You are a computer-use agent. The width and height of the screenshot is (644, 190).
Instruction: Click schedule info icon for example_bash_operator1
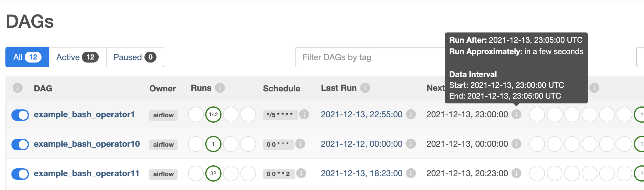[x=304, y=114]
